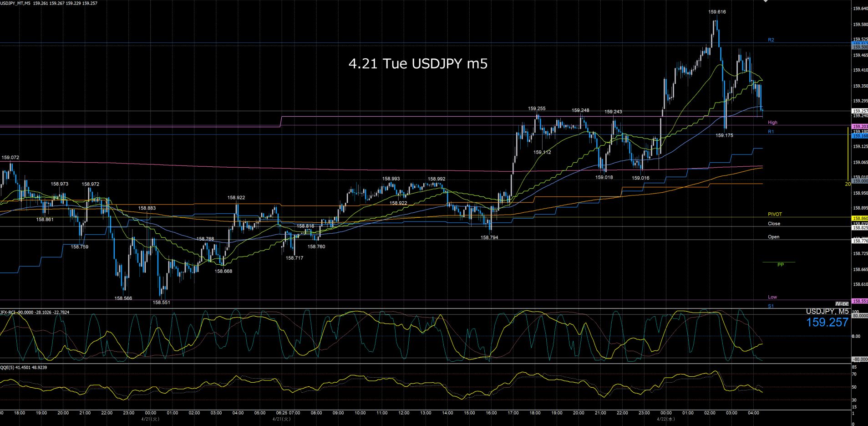The height and width of the screenshot is (426, 868).
Task: Click the 4/22 (水) date label on time axis
Action: coord(665,419)
